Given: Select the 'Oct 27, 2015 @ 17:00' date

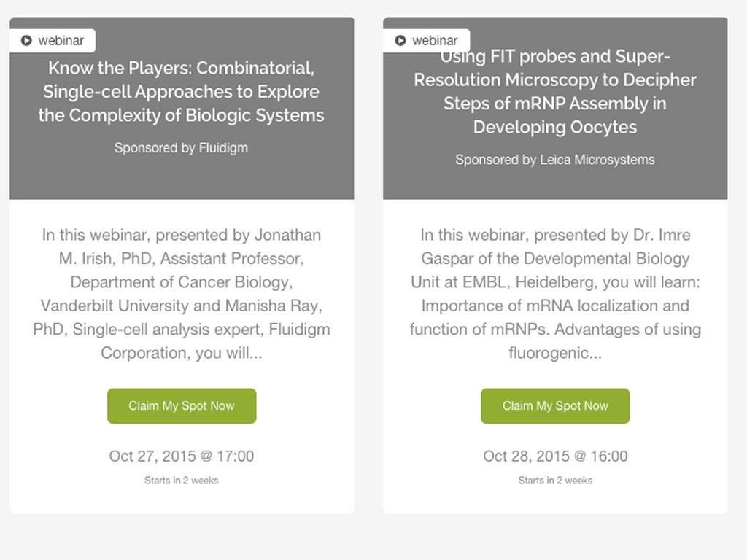Looking at the screenshot, I should [x=182, y=456].
